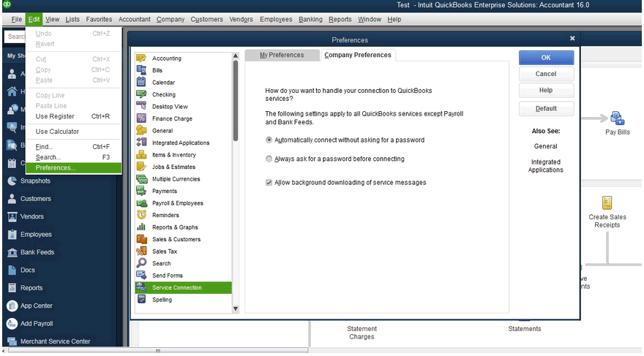This screenshot has height=356, width=644.
Task: Open the Items & Inventory icon
Action: click(x=141, y=155)
